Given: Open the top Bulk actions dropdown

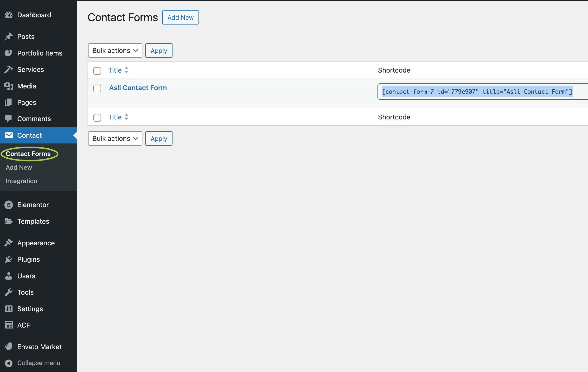Looking at the screenshot, I should (x=115, y=50).
